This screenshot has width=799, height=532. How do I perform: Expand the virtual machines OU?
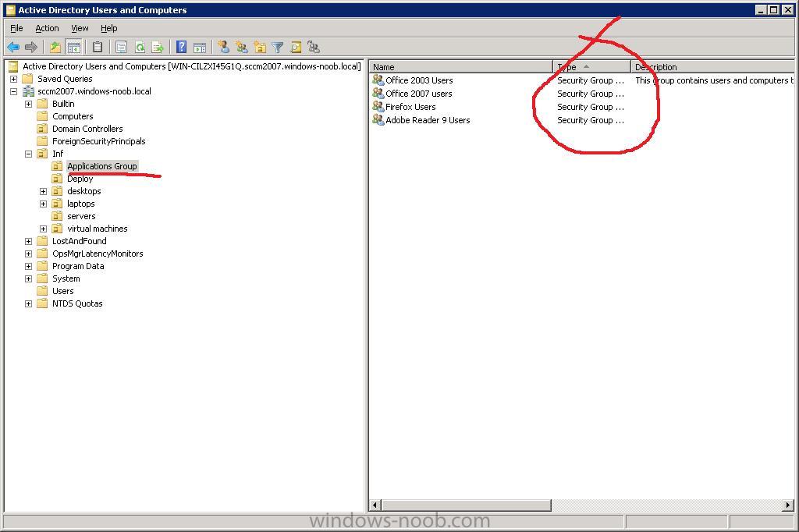coord(44,229)
